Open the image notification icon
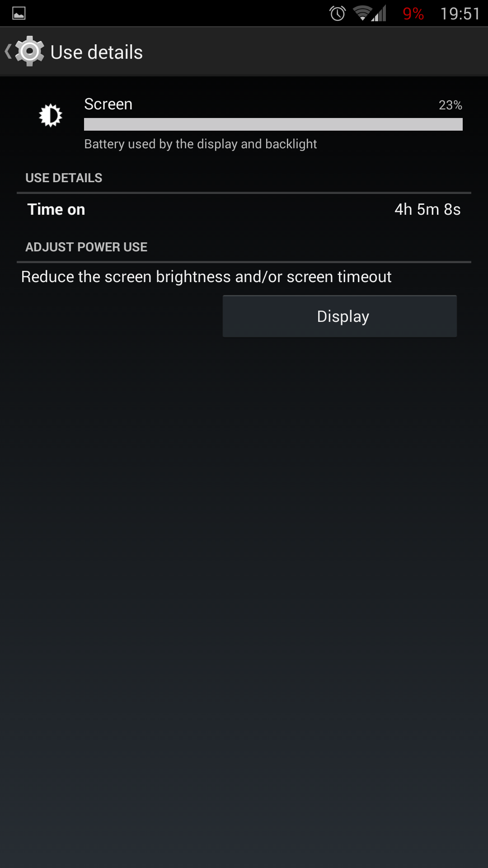Image resolution: width=488 pixels, height=868 pixels. pos(19,14)
